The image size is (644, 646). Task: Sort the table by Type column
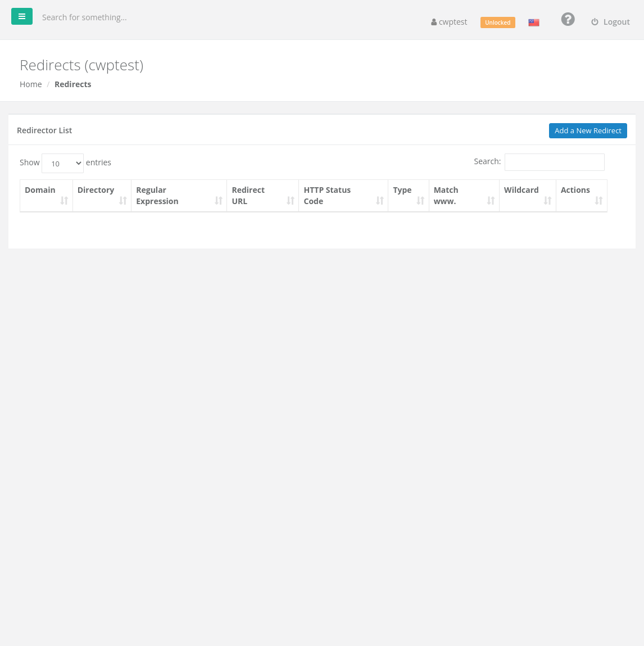(409, 196)
